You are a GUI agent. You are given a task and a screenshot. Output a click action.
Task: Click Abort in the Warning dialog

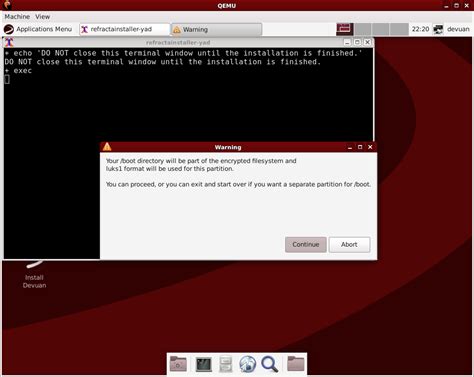tap(349, 244)
